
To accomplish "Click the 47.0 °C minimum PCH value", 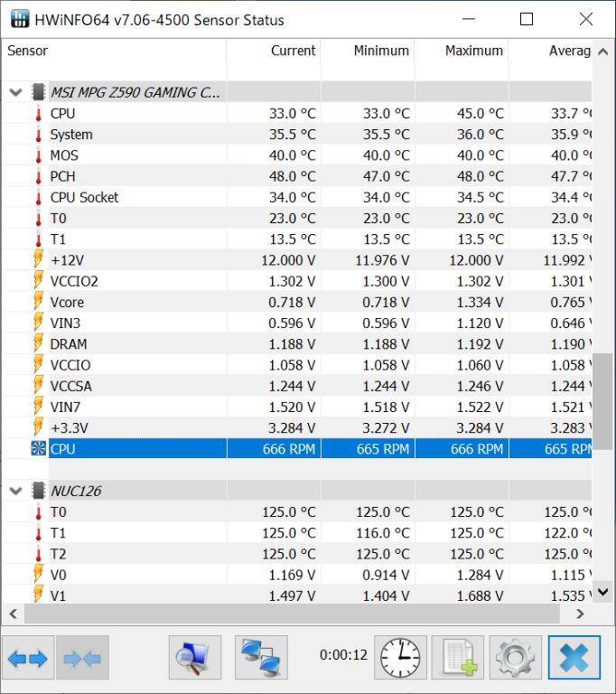I will point(387,176).
